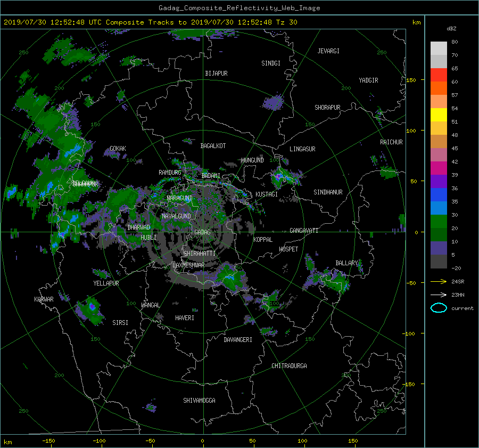Click the BALLARY city label

click(346, 263)
